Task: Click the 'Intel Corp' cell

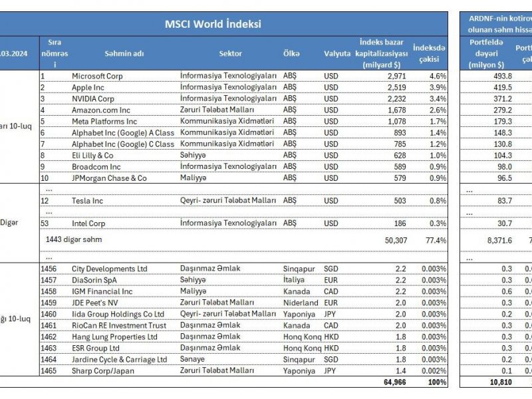Action: tap(88, 223)
